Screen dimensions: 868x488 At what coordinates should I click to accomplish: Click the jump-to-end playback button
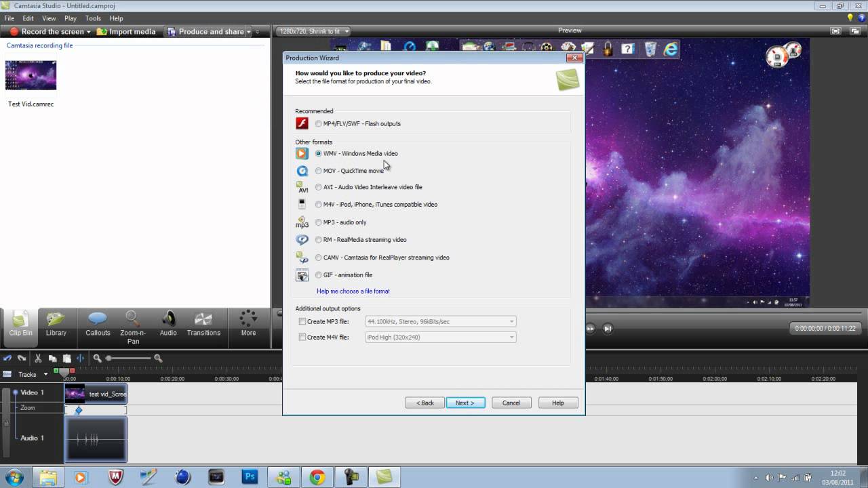click(608, 328)
